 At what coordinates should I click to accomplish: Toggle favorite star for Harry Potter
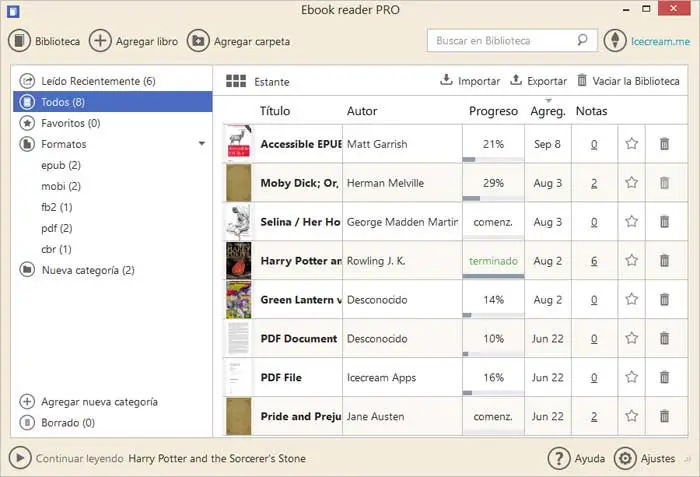[x=631, y=261]
